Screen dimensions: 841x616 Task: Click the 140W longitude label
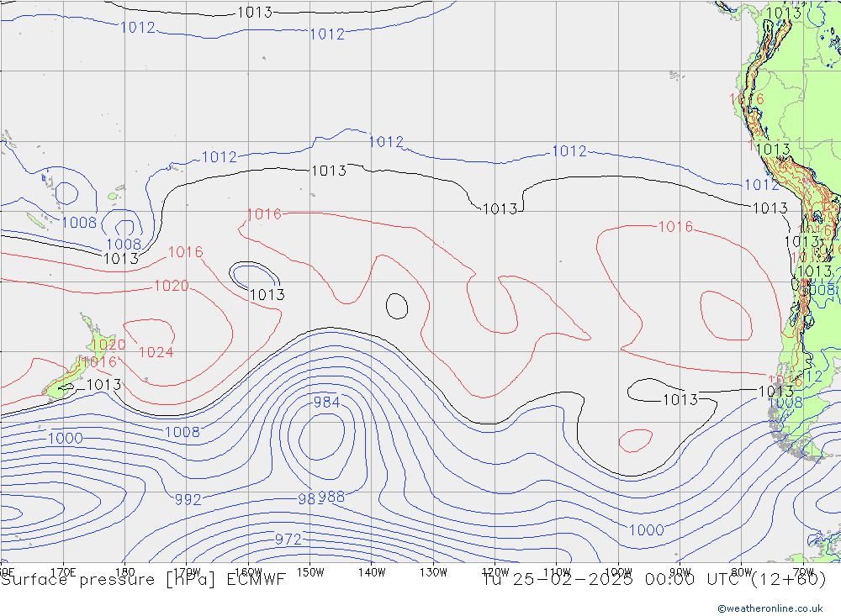pos(372,572)
